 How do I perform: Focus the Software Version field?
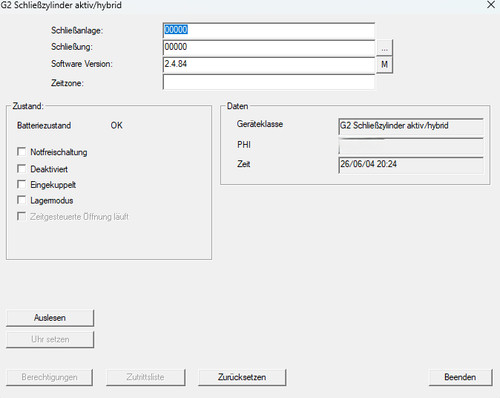[x=269, y=65]
